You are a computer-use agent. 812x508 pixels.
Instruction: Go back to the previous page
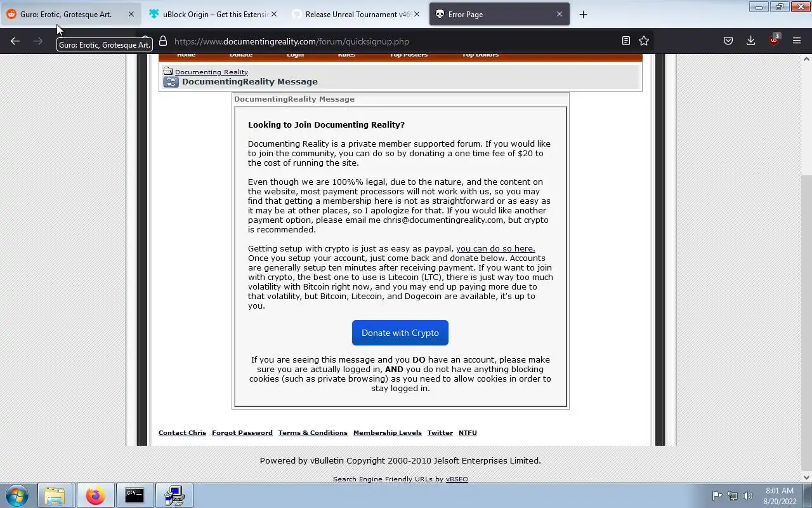click(15, 41)
